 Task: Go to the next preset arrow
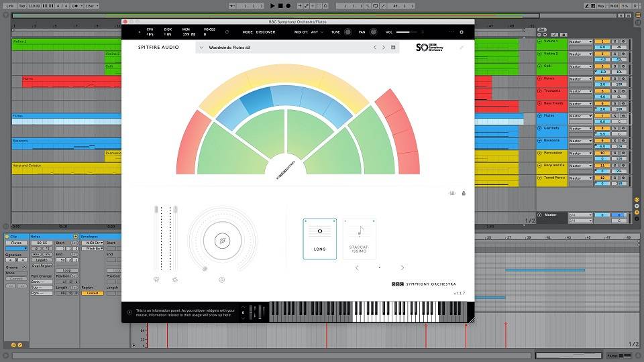tap(384, 48)
